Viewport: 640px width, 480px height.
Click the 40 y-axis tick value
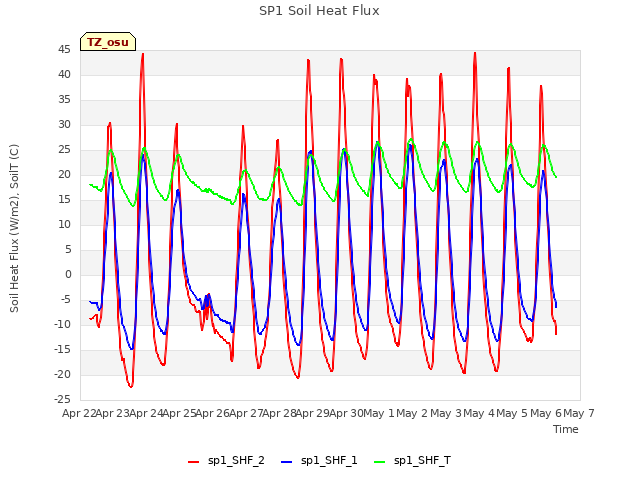64,75
